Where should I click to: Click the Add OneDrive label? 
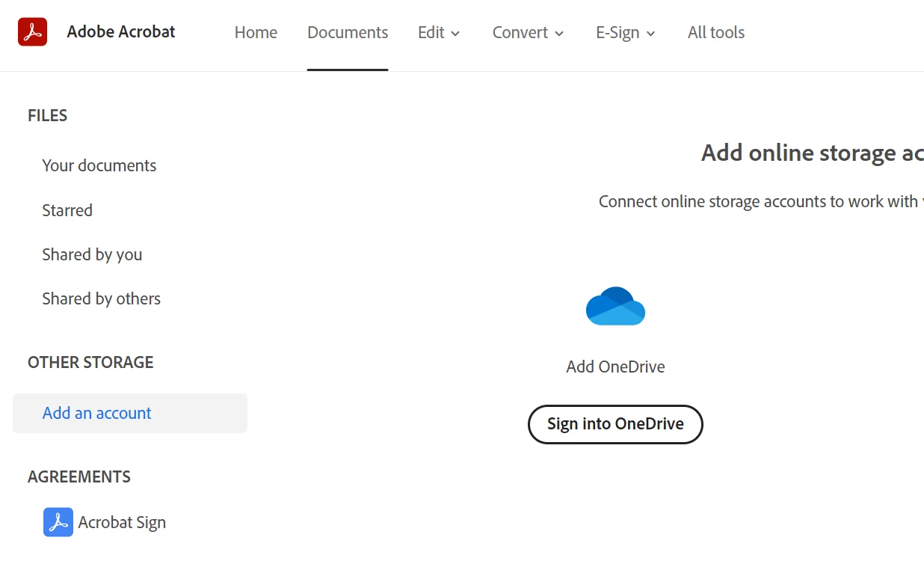615,367
